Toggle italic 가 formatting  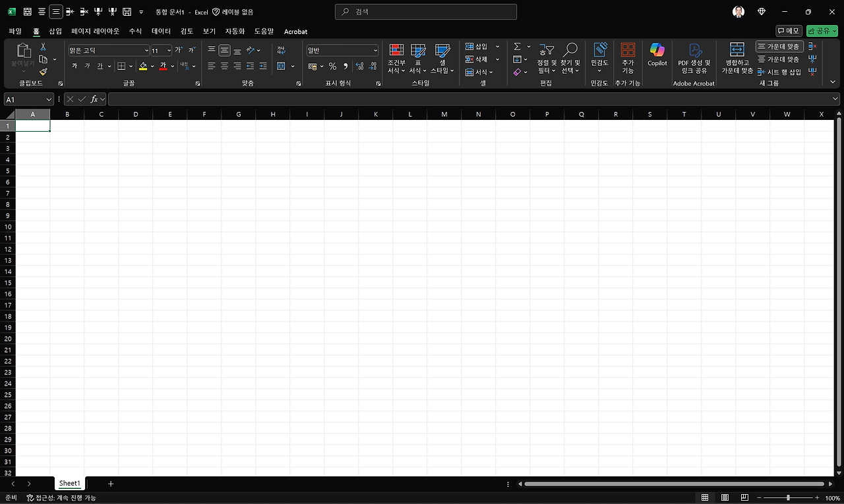[87, 66]
